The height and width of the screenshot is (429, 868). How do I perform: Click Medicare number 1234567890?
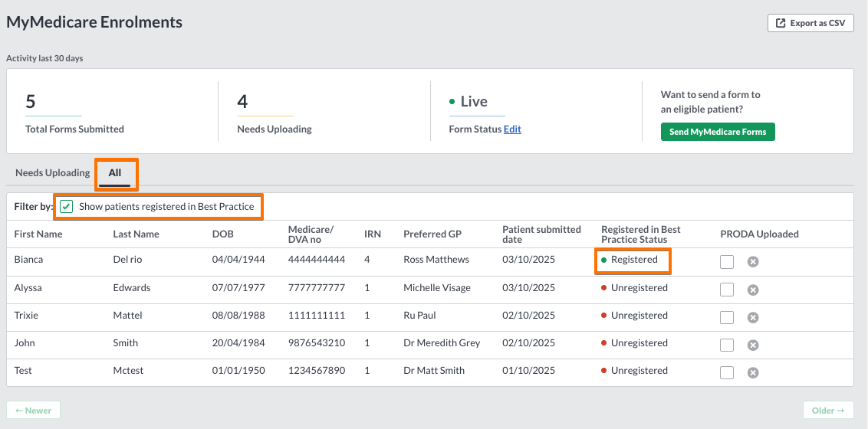(x=317, y=371)
